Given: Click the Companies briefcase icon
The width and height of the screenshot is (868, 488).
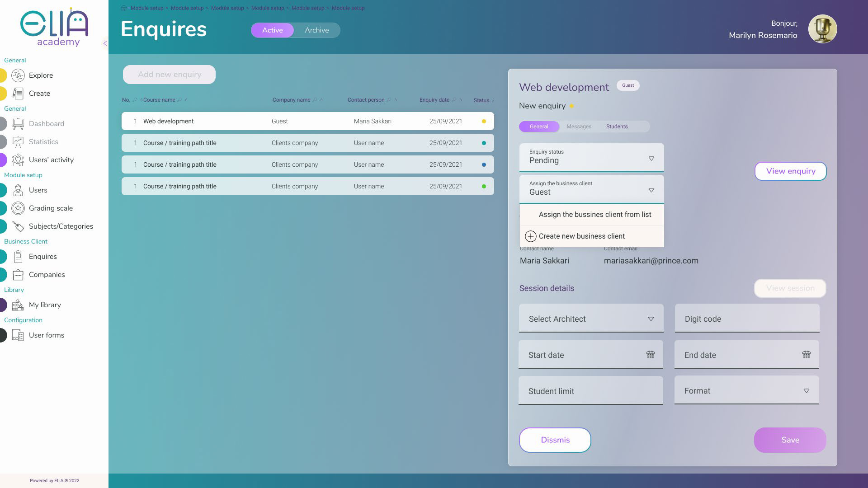Looking at the screenshot, I should (18, 275).
